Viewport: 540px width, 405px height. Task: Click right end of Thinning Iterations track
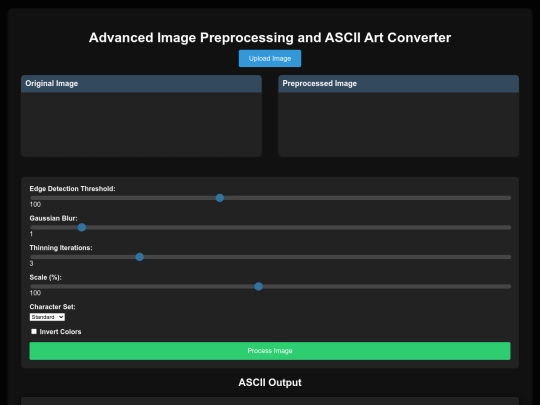(x=509, y=257)
